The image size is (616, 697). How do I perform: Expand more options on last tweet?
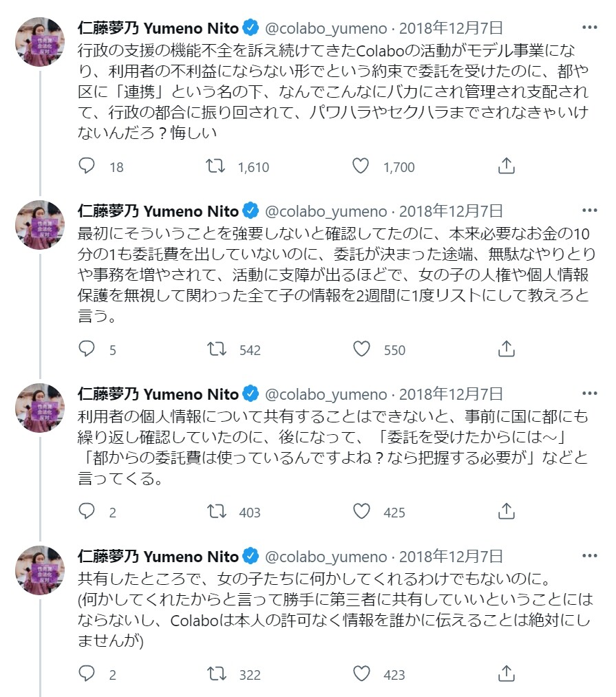[x=589, y=557]
